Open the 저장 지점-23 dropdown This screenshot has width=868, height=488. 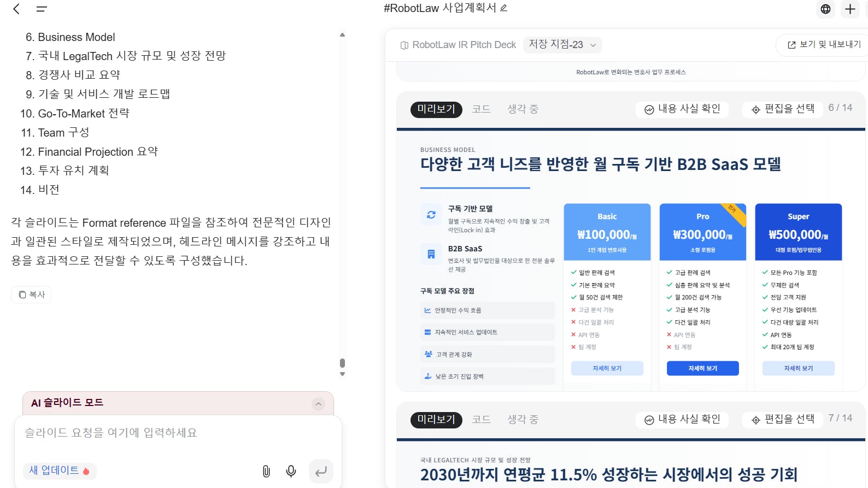tap(562, 45)
